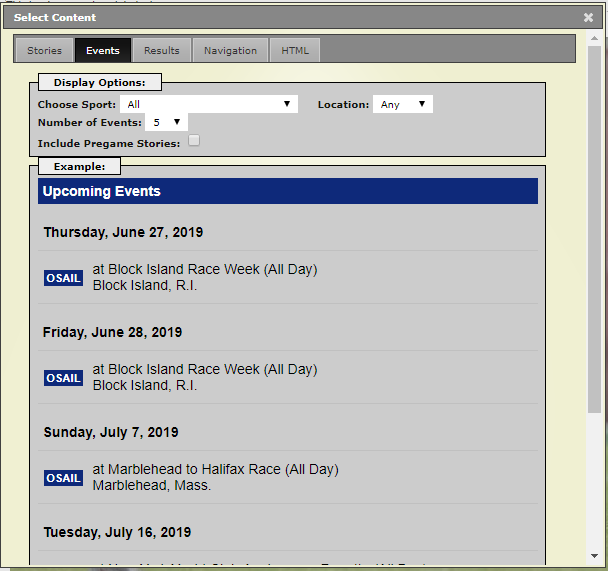Image resolution: width=608 pixels, height=571 pixels.
Task: Click Thursday's Block Island Race Week event
Action: pyautogui.click(x=205, y=269)
